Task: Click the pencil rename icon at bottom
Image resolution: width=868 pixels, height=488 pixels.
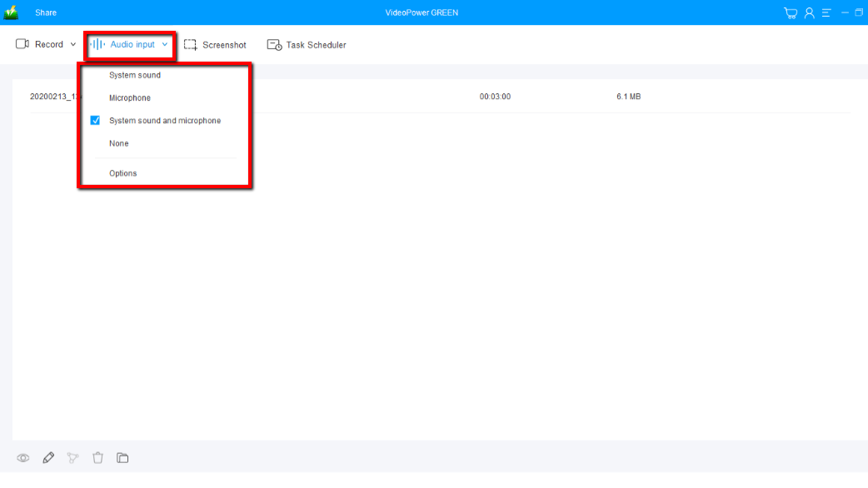Action: [48, 457]
